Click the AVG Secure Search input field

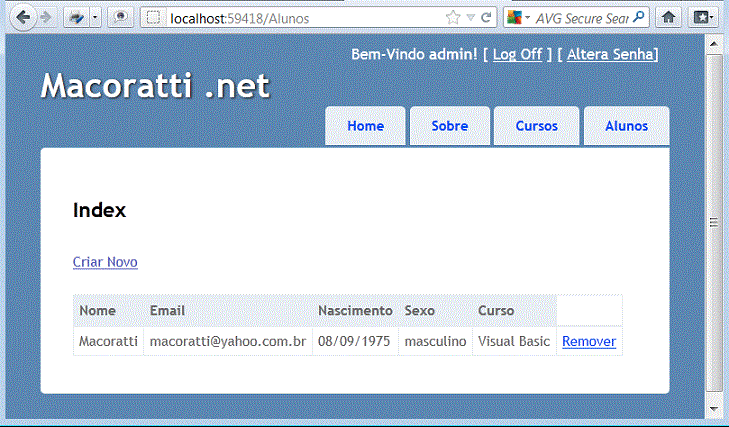(x=582, y=18)
